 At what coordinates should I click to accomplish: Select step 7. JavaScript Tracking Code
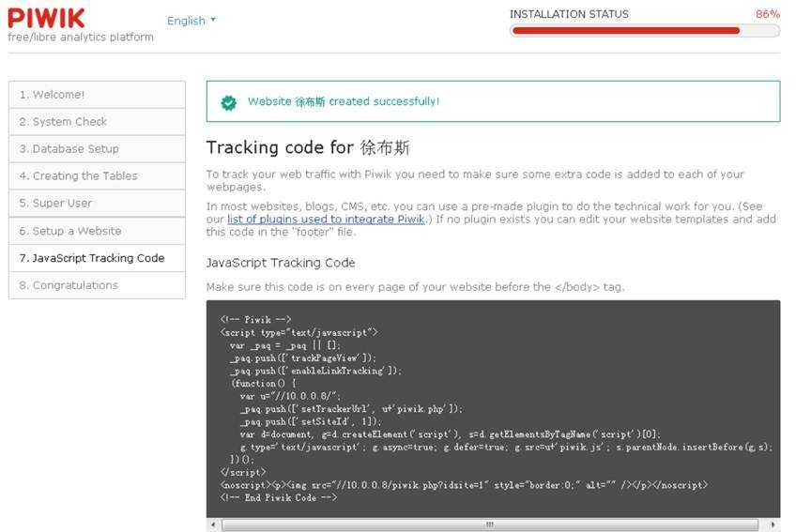(97, 258)
